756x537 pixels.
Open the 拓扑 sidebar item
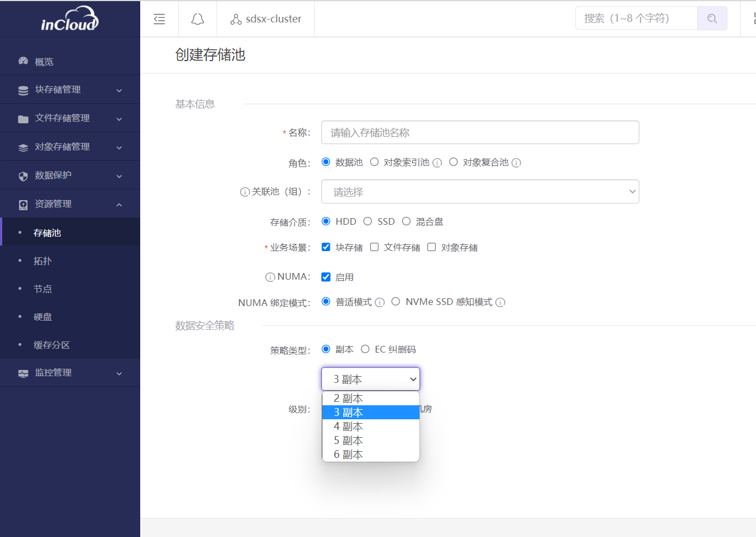click(70, 261)
